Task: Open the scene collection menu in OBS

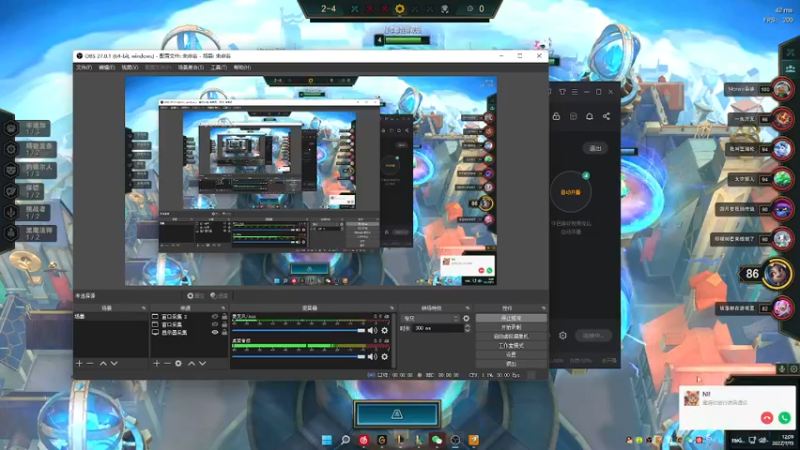Action: [191, 67]
